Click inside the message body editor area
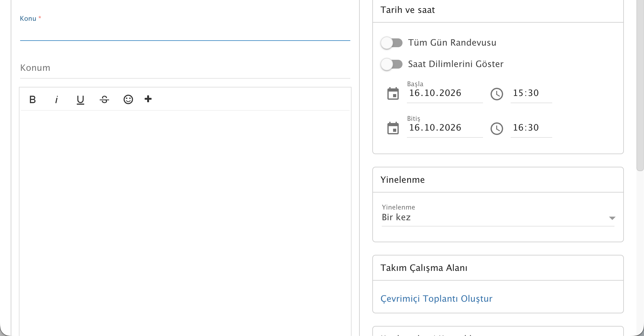 185,223
